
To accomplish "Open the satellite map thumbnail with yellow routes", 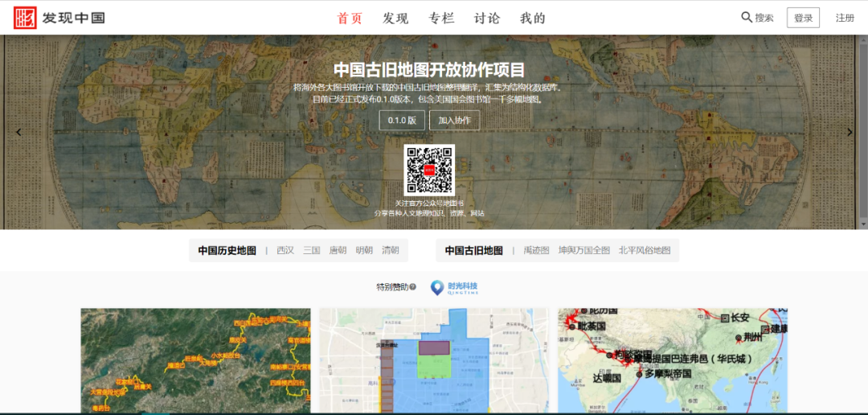I will [195, 360].
